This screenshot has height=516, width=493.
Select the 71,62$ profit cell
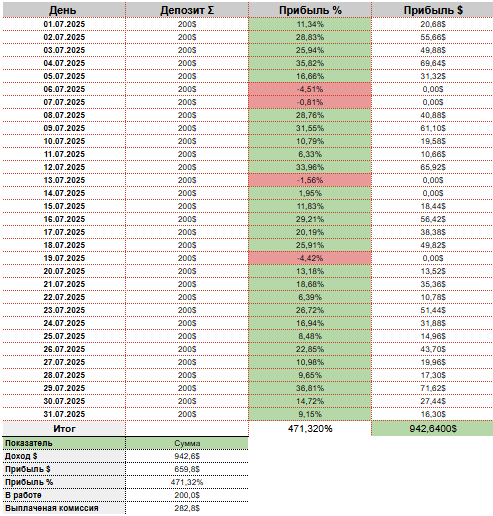click(x=432, y=388)
